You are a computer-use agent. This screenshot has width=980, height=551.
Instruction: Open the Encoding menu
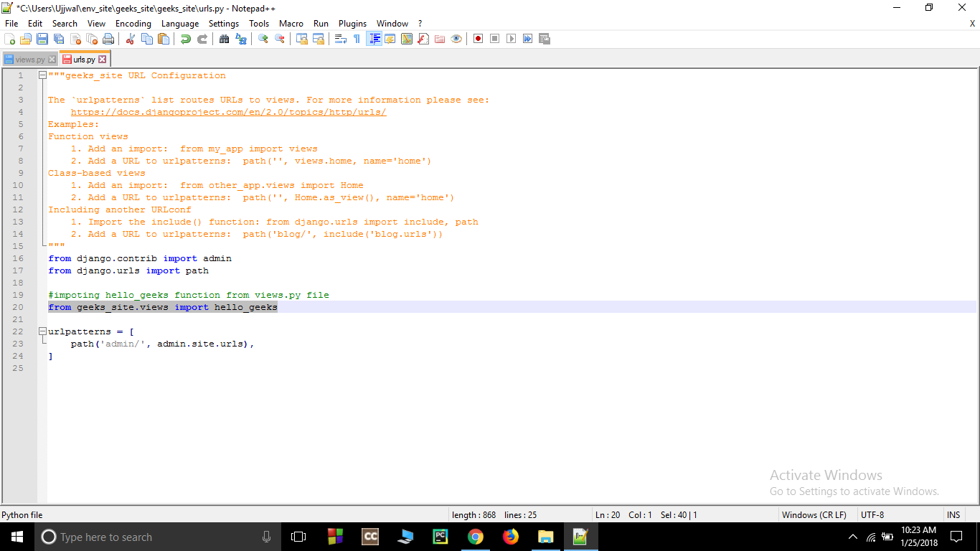coord(133,24)
